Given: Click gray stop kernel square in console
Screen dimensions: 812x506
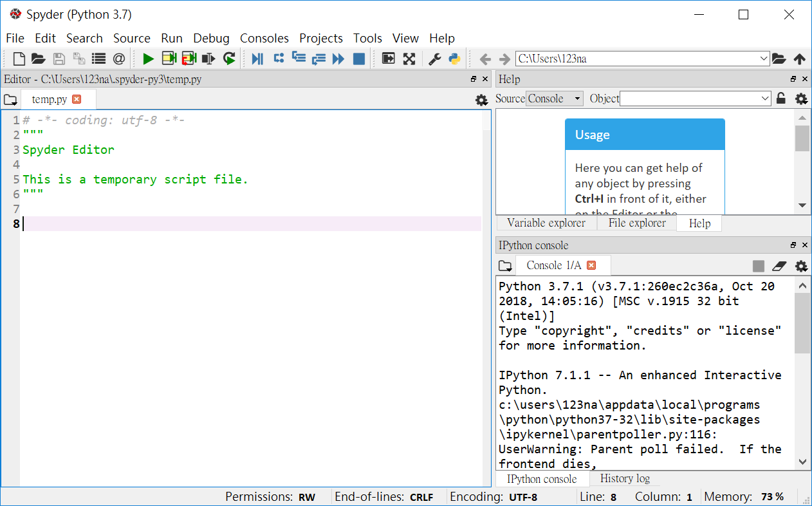Looking at the screenshot, I should pos(759,266).
